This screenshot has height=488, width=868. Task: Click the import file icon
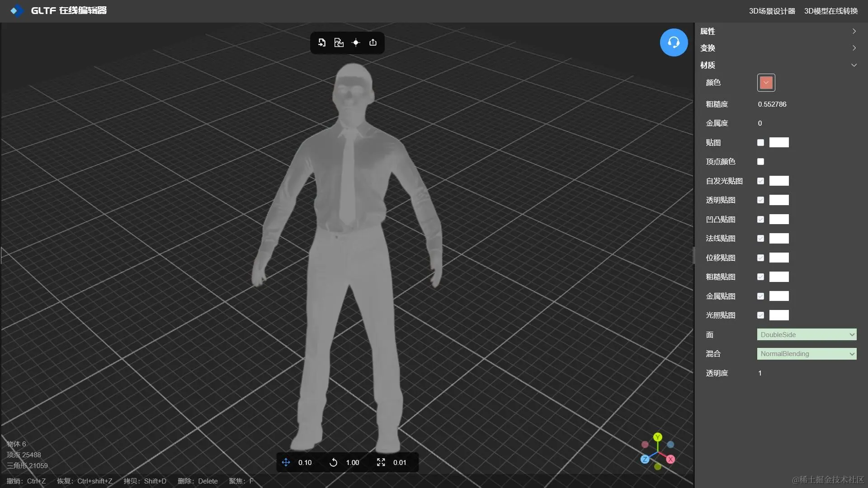(322, 42)
